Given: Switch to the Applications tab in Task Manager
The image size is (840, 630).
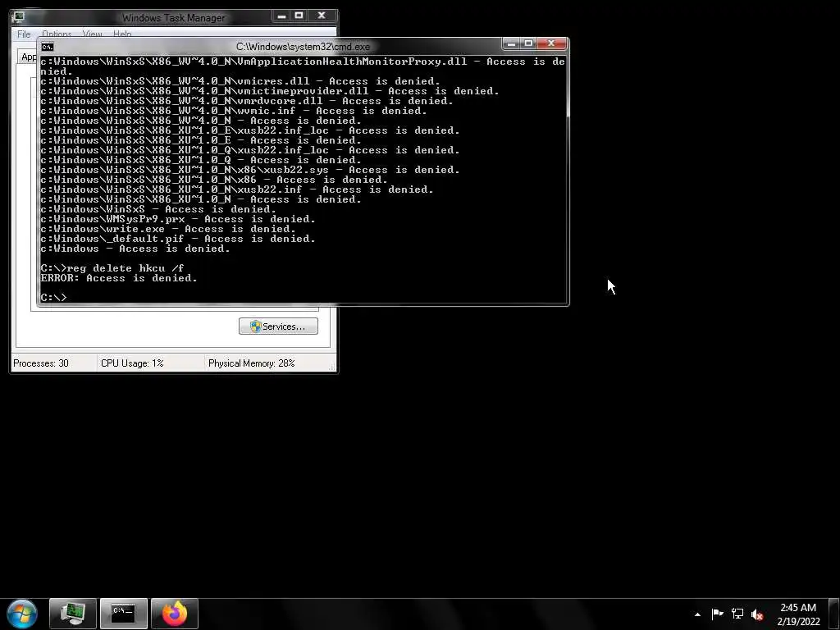Looking at the screenshot, I should (28, 57).
